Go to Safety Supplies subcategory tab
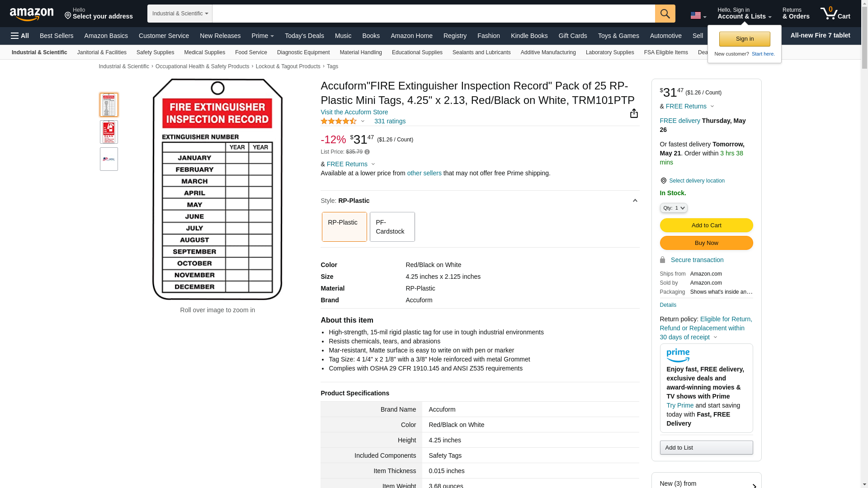 155,52
